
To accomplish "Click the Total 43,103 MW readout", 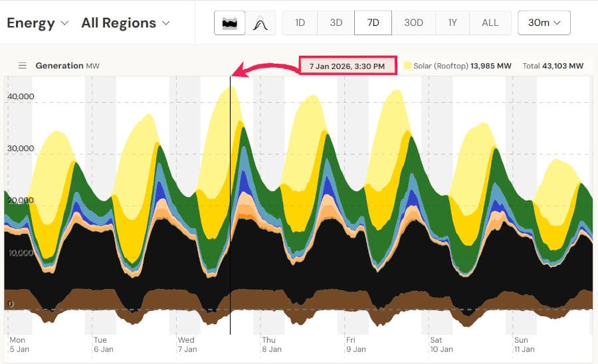I will 553,66.
